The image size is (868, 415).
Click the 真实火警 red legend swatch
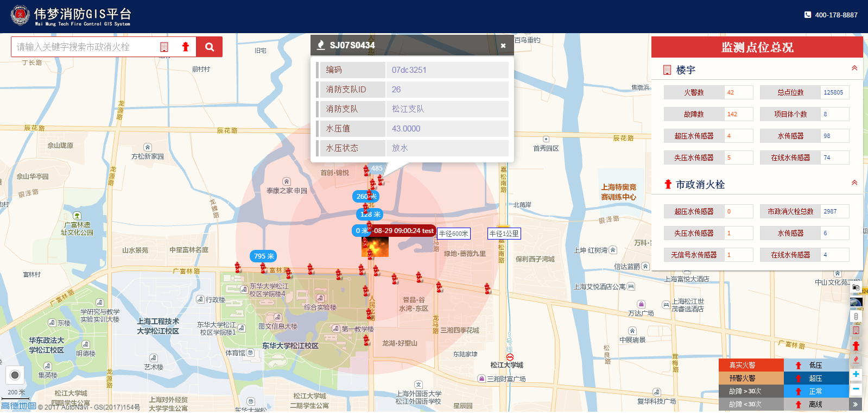pos(751,365)
